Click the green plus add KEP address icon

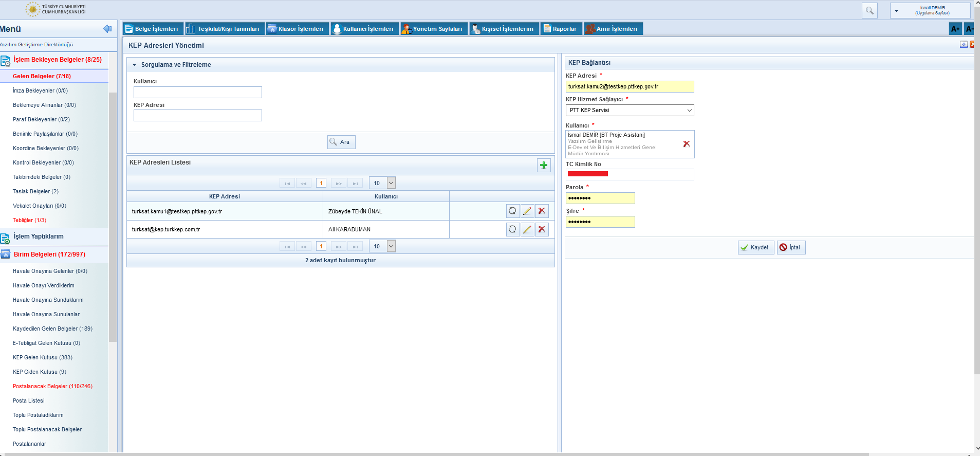coord(543,165)
